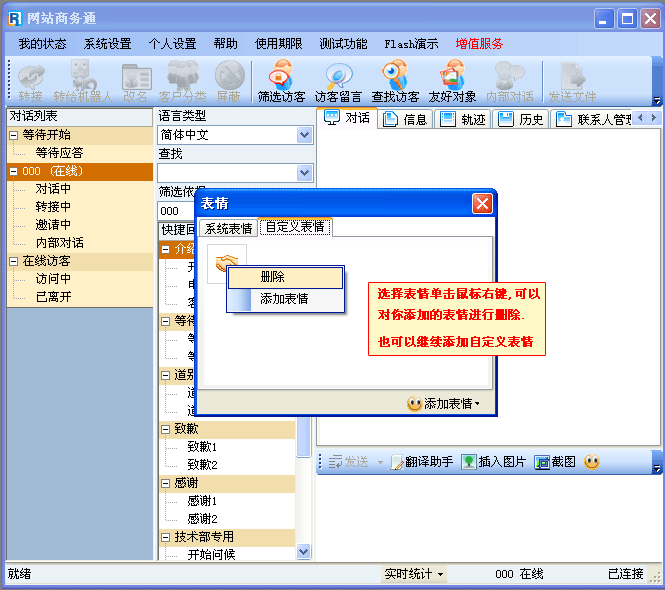
Task: Click the 转接 transfer toolbar icon
Action: (31, 81)
